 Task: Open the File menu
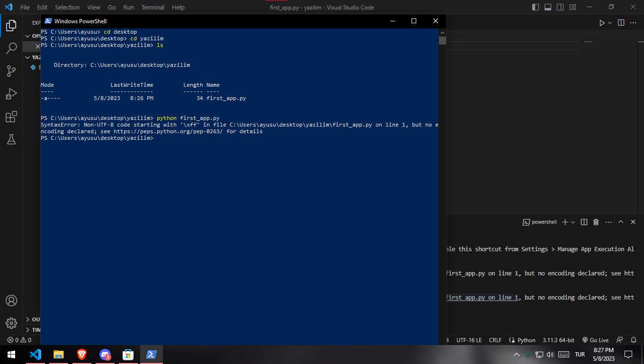point(25,7)
